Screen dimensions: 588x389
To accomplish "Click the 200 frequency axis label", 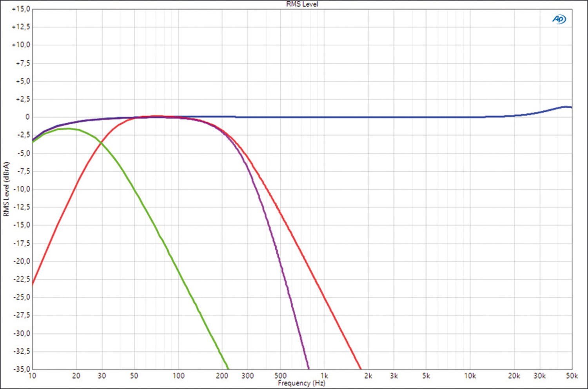I will pyautogui.click(x=222, y=376).
